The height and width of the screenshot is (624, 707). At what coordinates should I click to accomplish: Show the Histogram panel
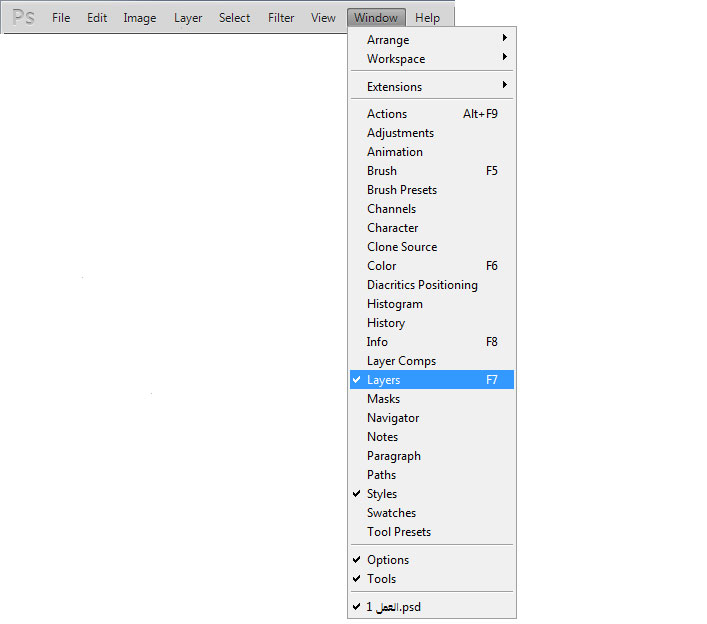click(x=432, y=303)
